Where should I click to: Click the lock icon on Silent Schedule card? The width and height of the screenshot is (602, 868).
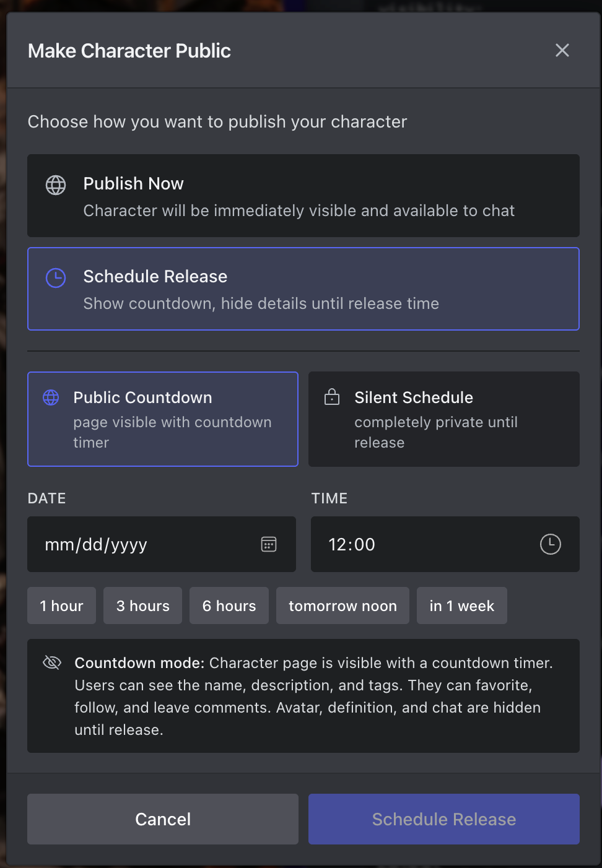pos(332,397)
